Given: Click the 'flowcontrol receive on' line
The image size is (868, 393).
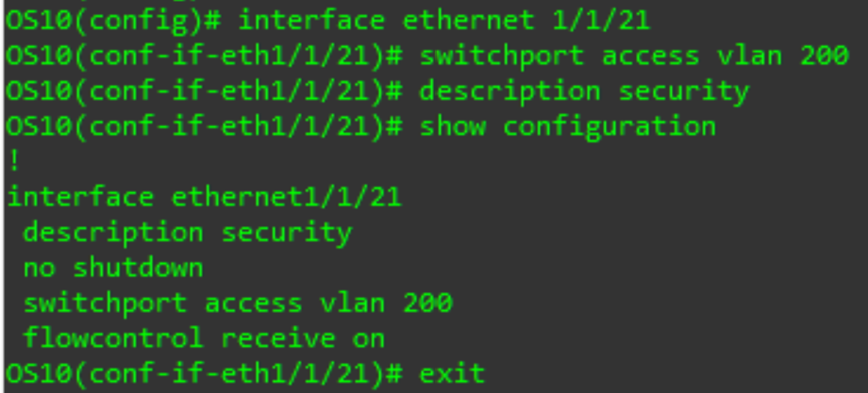Looking at the screenshot, I should (204, 338).
